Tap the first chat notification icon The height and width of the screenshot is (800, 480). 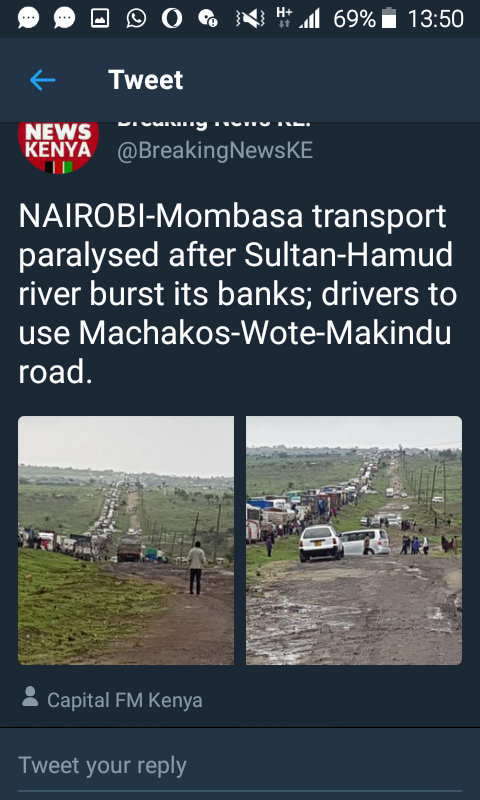click(x=28, y=19)
